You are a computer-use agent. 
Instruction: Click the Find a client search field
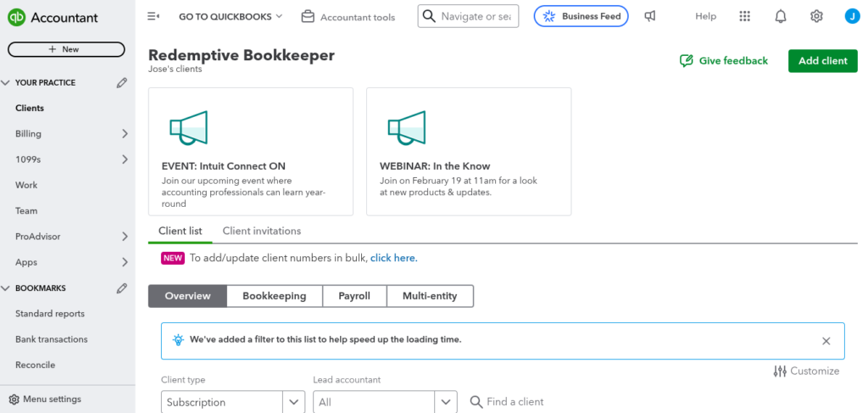[515, 402]
